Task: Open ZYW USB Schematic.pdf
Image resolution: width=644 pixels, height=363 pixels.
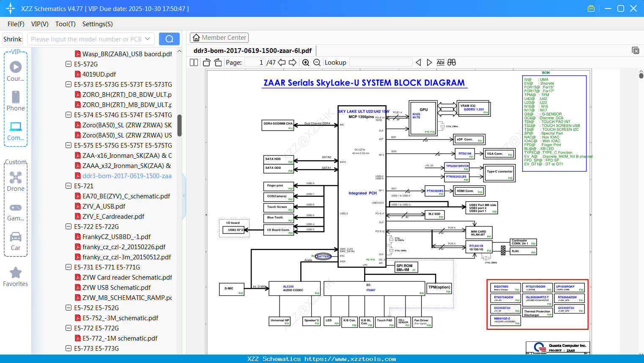Action: click(x=116, y=288)
